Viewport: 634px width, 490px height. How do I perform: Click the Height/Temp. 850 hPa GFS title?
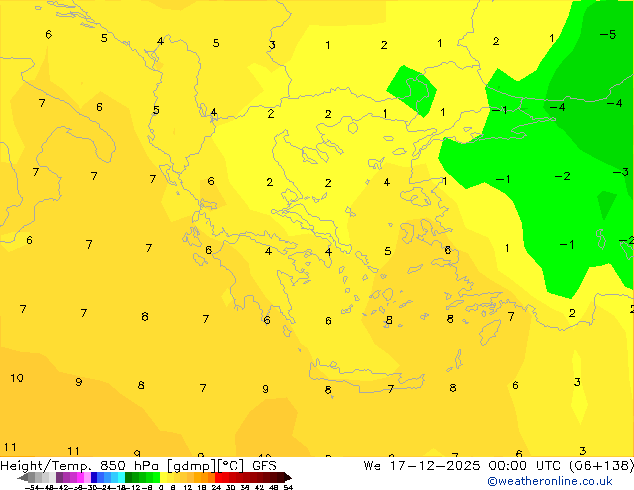(138, 466)
